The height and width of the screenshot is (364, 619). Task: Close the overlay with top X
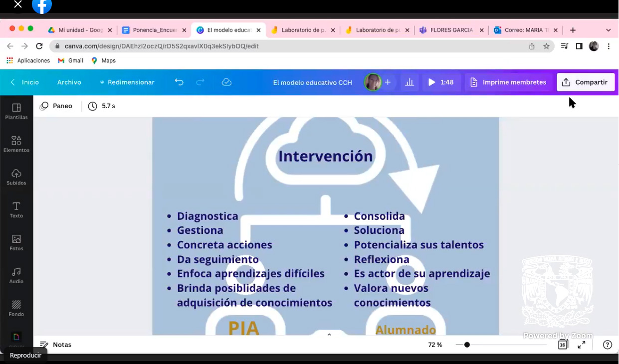tap(18, 4)
